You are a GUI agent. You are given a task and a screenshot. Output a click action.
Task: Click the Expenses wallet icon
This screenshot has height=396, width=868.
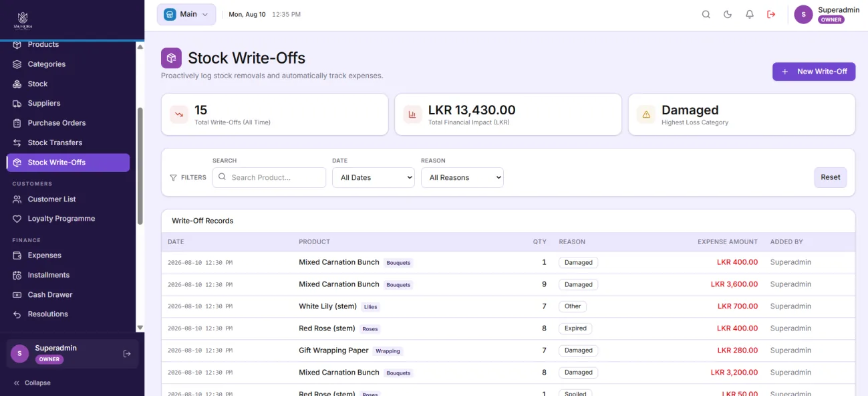click(x=17, y=256)
